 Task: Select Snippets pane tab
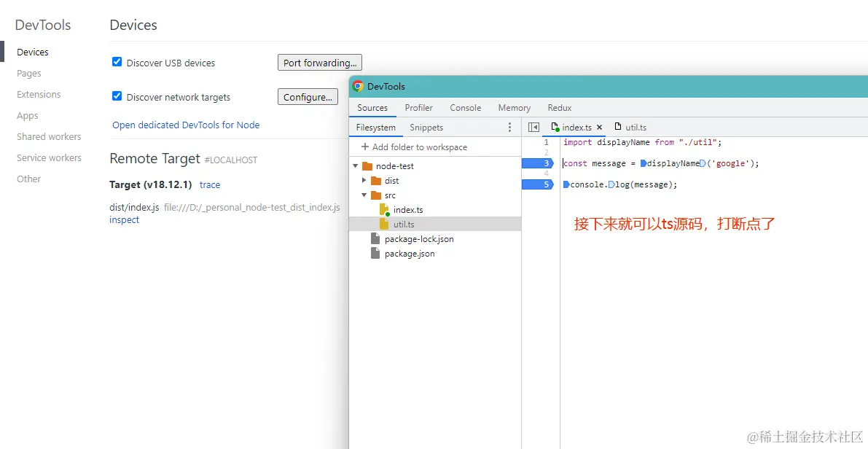point(426,128)
